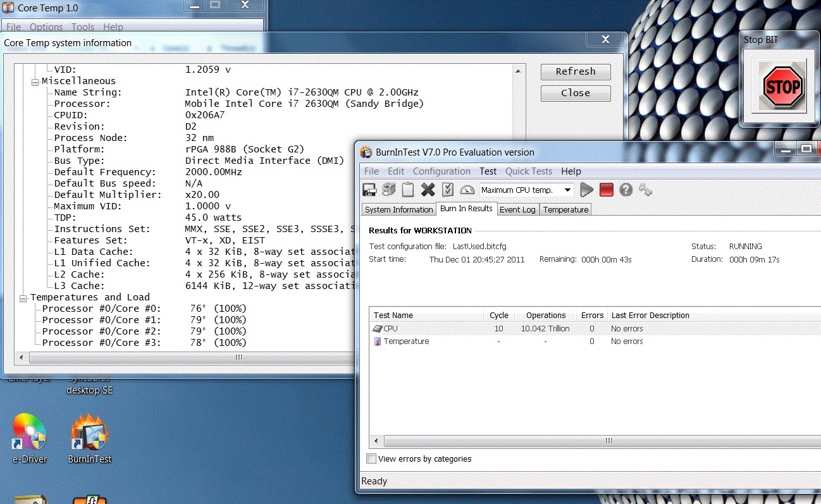Viewport: 821px width, 504px height.
Task: Click the print results icon in BurnInTest
Action: (388, 190)
